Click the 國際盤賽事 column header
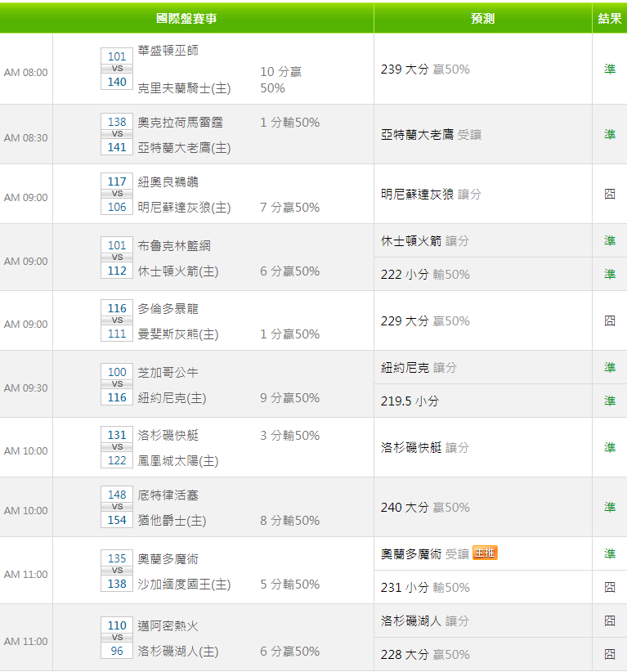 point(186,18)
